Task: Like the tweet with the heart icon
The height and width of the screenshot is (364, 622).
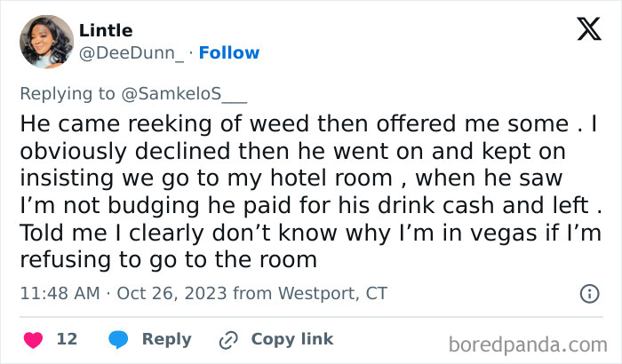Action: point(33,339)
